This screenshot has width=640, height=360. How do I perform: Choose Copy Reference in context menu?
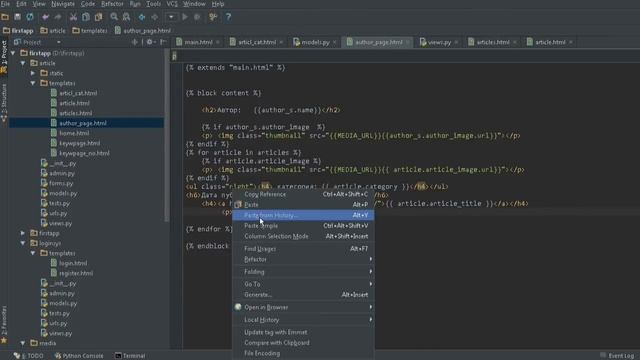(x=303, y=194)
